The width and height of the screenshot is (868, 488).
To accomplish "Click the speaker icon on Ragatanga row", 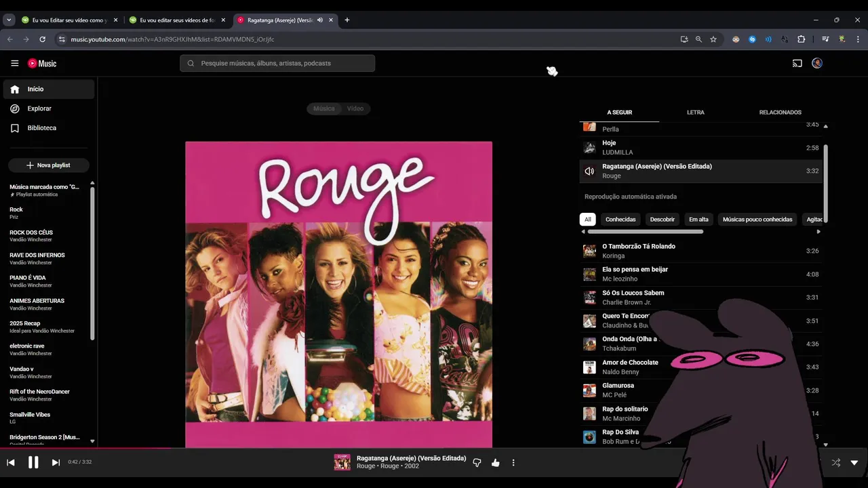I will pyautogui.click(x=589, y=171).
